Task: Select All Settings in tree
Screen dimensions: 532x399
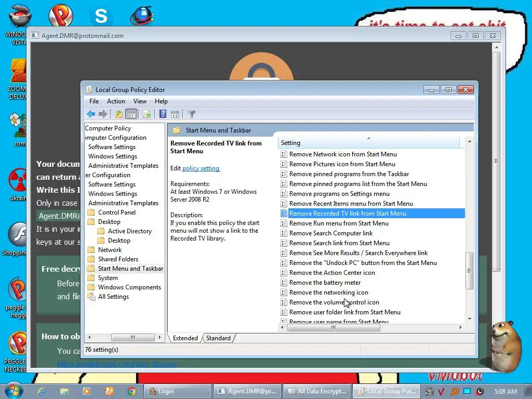Action: [113, 297]
